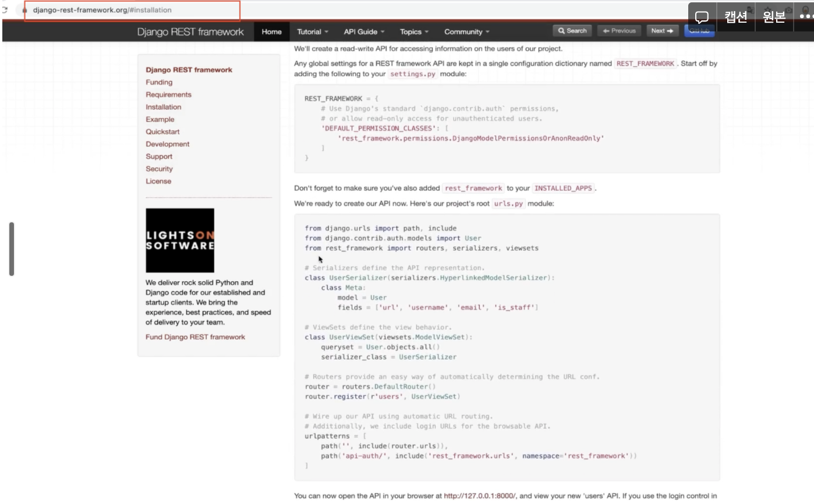Screen dimensions: 814x504
Task: Open the Search button in the navbar
Action: click(572, 31)
